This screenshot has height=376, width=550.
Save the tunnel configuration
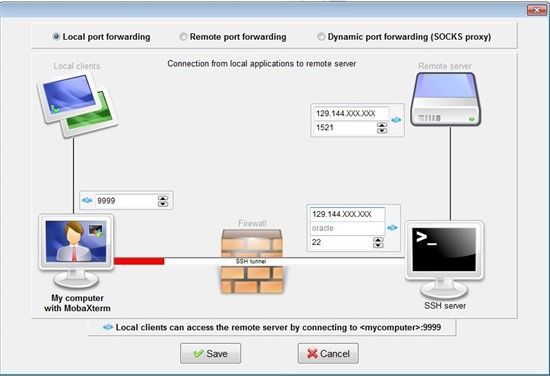pos(210,353)
